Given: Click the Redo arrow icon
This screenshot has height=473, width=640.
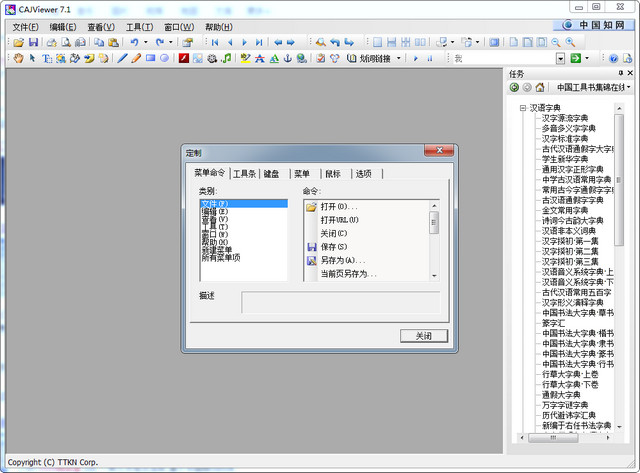Looking at the screenshot, I should pyautogui.click(x=160, y=42).
